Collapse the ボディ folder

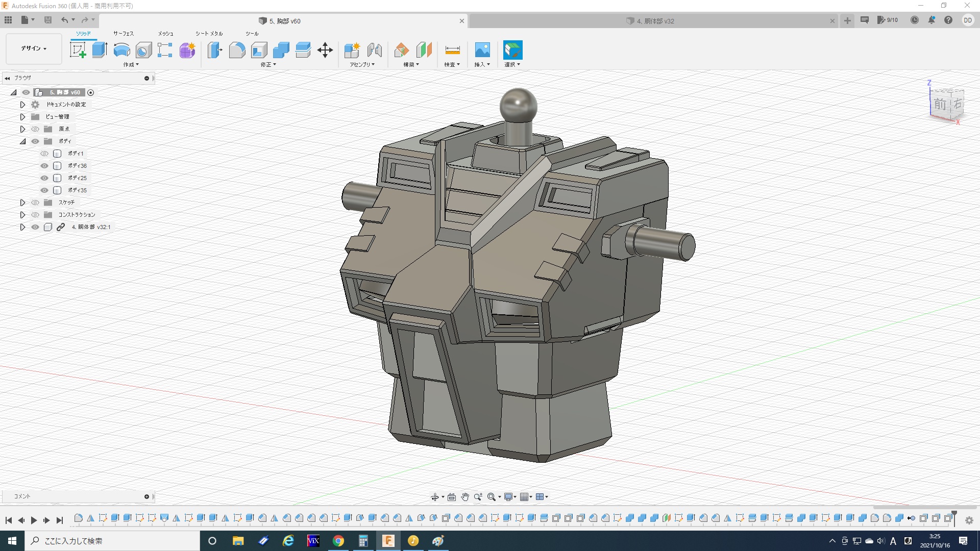[x=22, y=141]
